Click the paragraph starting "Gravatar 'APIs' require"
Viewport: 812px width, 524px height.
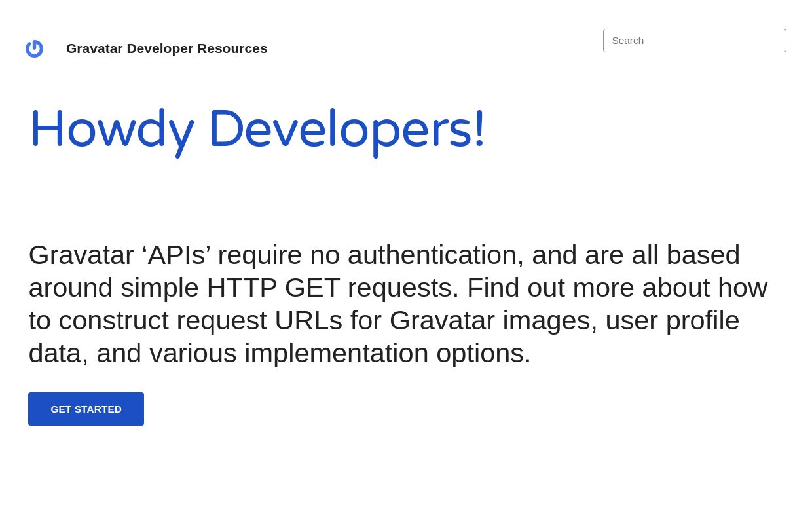pyautogui.click(x=398, y=304)
